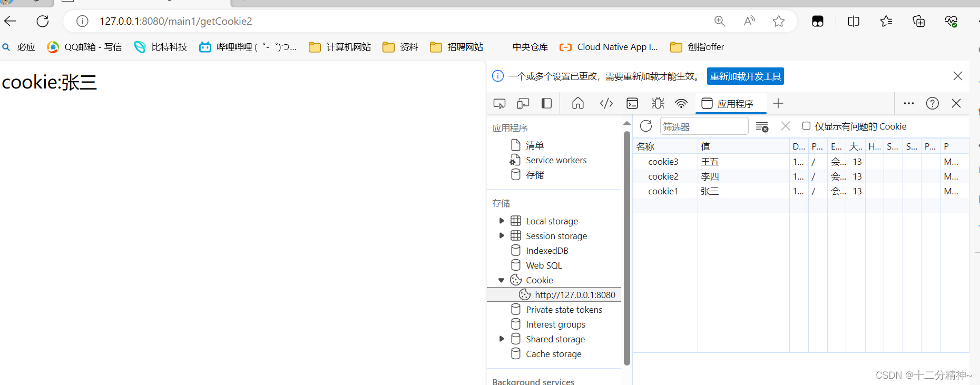980x385 pixels.
Task: Open Console panel icon
Action: click(x=632, y=103)
